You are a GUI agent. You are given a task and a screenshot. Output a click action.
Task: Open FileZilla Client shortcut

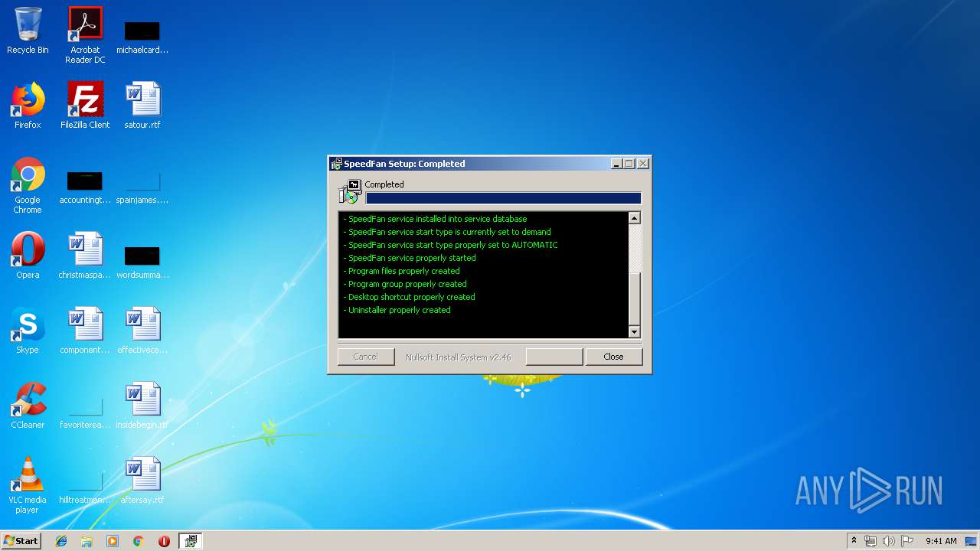pos(85,106)
